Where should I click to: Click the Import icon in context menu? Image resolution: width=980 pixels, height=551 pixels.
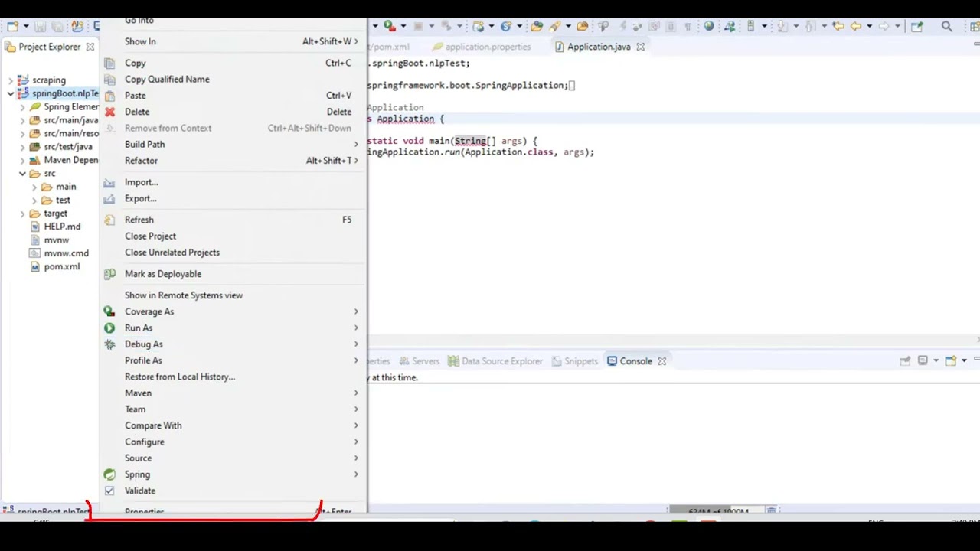click(x=109, y=182)
